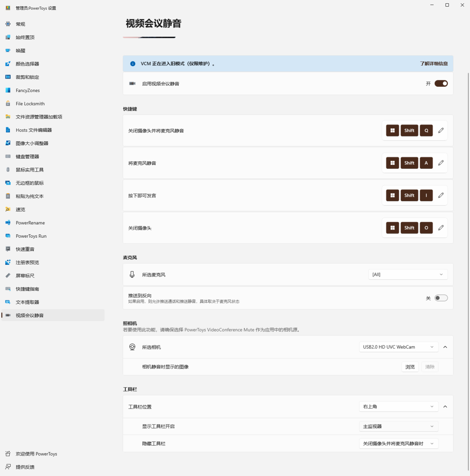The width and height of the screenshot is (470, 476).
Task: Click the O key in 关闭摄像头 shortcut
Action: point(426,228)
